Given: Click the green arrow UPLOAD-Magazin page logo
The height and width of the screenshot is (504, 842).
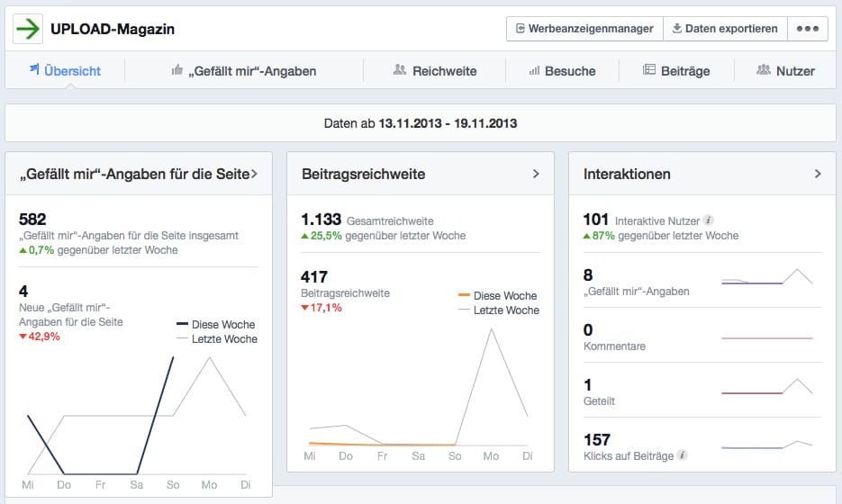Looking at the screenshot, I should click(x=27, y=29).
